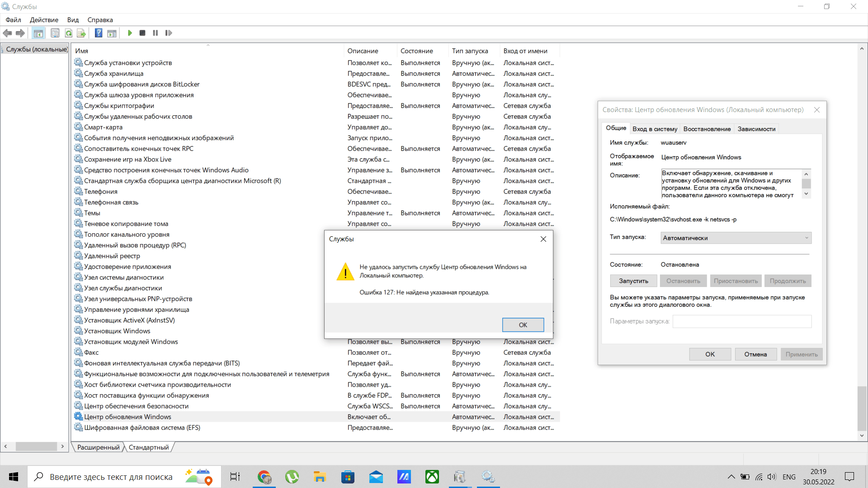
Task: Switch to the Восстановление tab
Action: 707,129
